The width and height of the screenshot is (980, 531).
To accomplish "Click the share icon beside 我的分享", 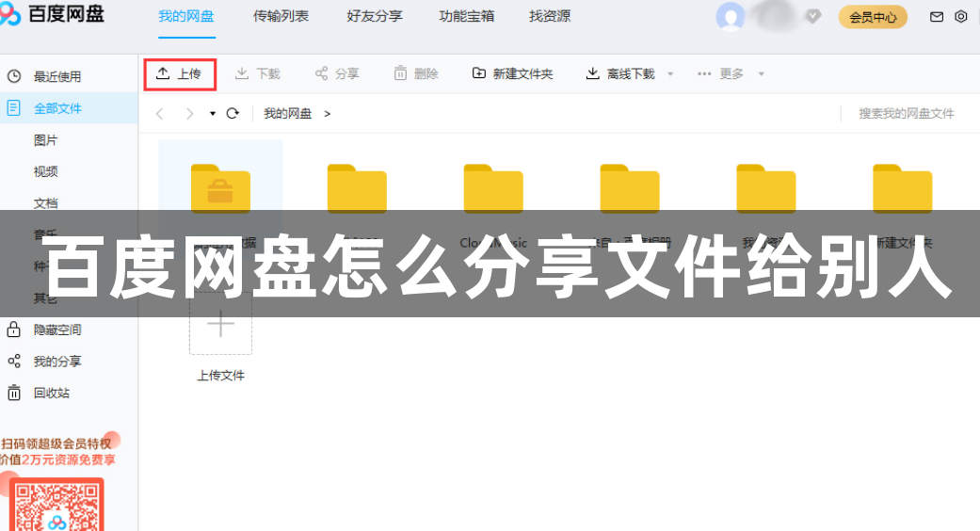I will click(14, 362).
